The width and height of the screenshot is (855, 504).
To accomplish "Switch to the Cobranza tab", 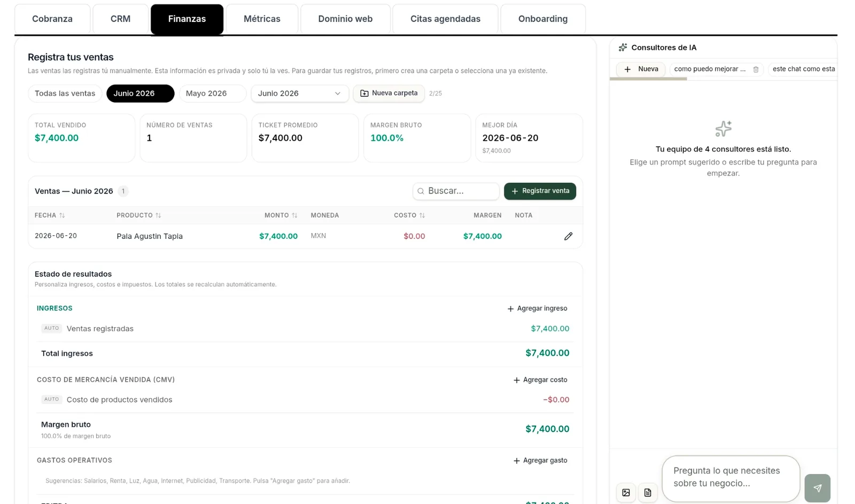I will coord(52,19).
